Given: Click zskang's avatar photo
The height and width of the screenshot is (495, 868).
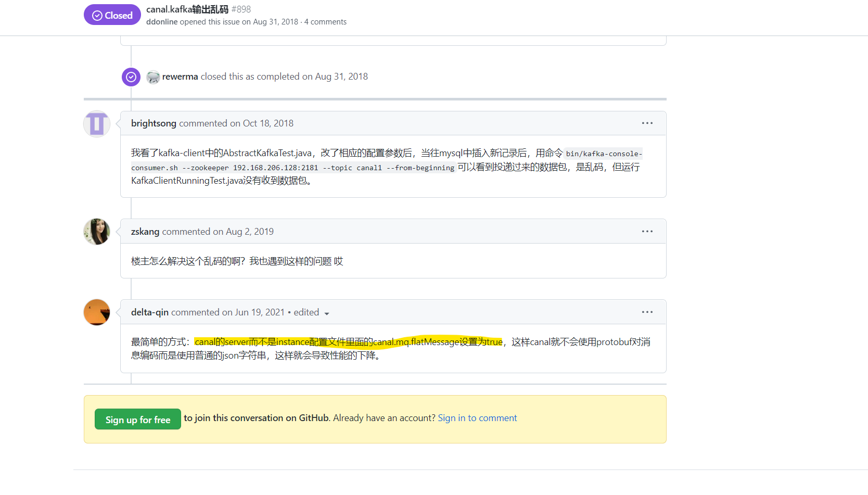Looking at the screenshot, I should [x=97, y=232].
